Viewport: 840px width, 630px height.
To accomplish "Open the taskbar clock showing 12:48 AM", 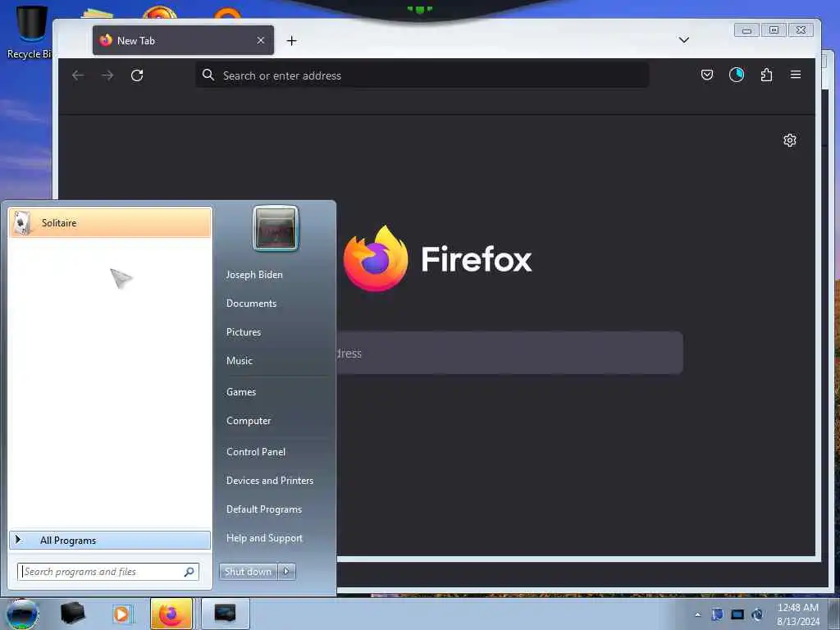I will tap(798, 614).
